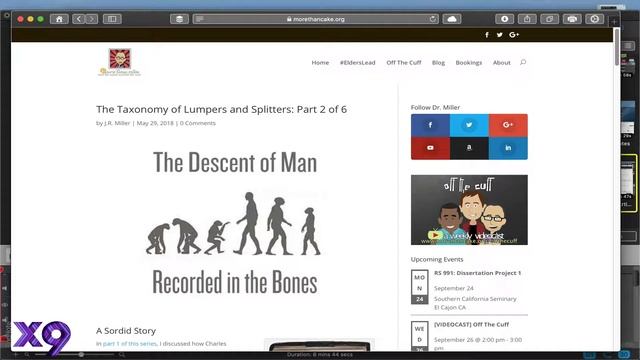Viewport: 640px width, 360px height.
Task: Click the Twitter icon in top bar
Action: click(x=500, y=35)
